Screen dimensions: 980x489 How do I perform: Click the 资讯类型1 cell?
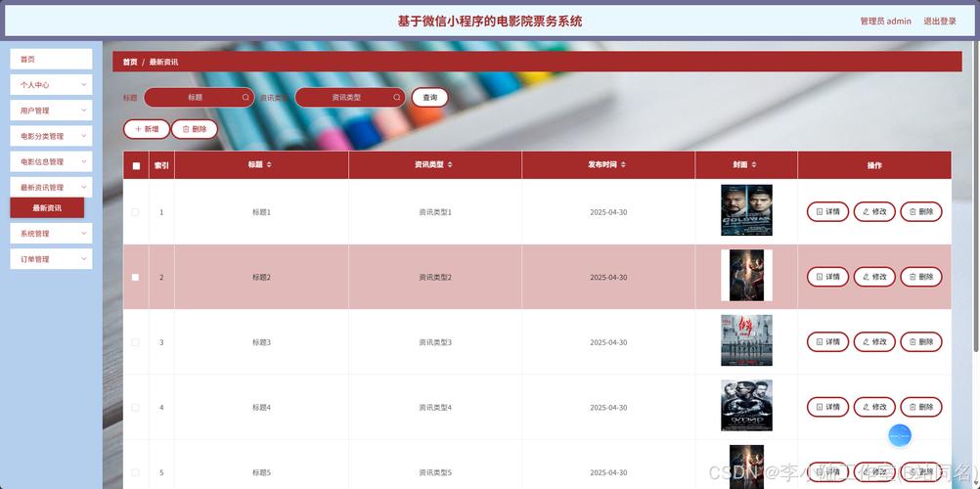tap(435, 212)
